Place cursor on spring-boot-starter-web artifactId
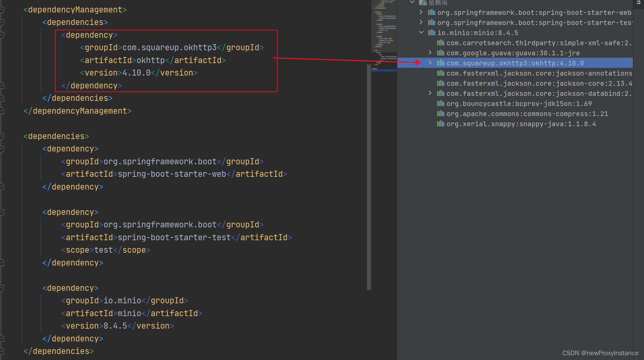 pos(172,174)
